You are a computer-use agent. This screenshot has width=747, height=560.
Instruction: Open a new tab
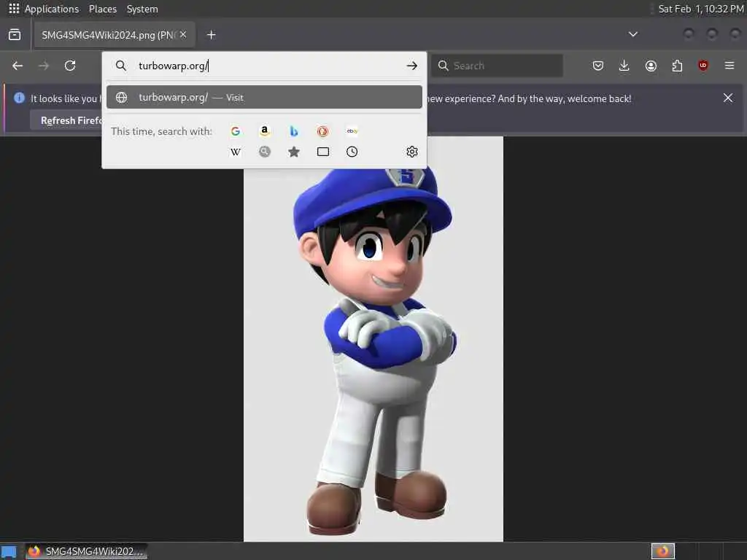point(211,35)
